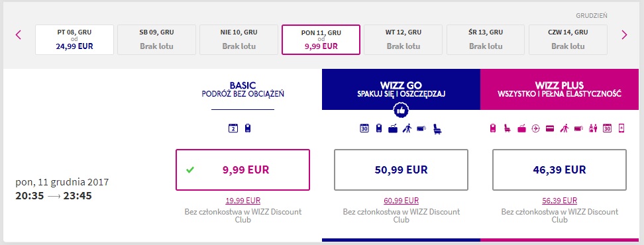Click the WIZZ PLUS mobile phone icon

click(x=621, y=128)
